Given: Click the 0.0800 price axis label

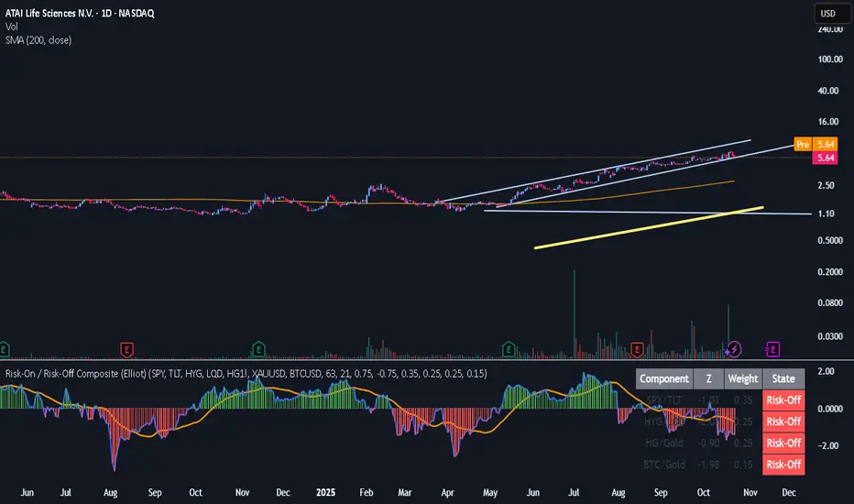Looking at the screenshot, I should point(830,303).
